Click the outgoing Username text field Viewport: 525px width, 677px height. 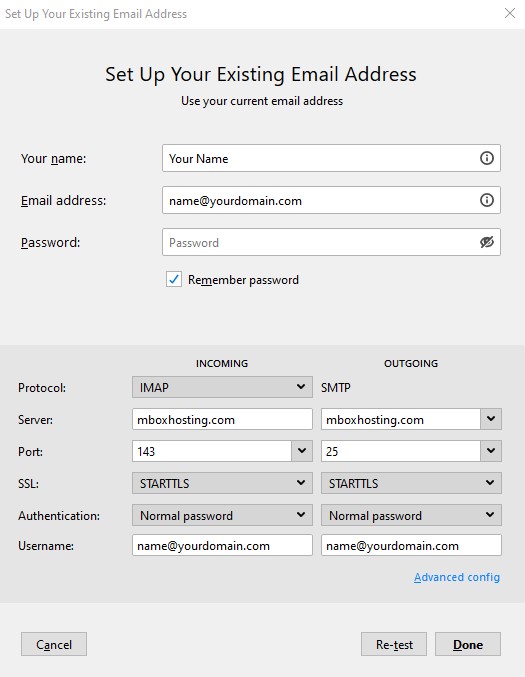click(411, 545)
